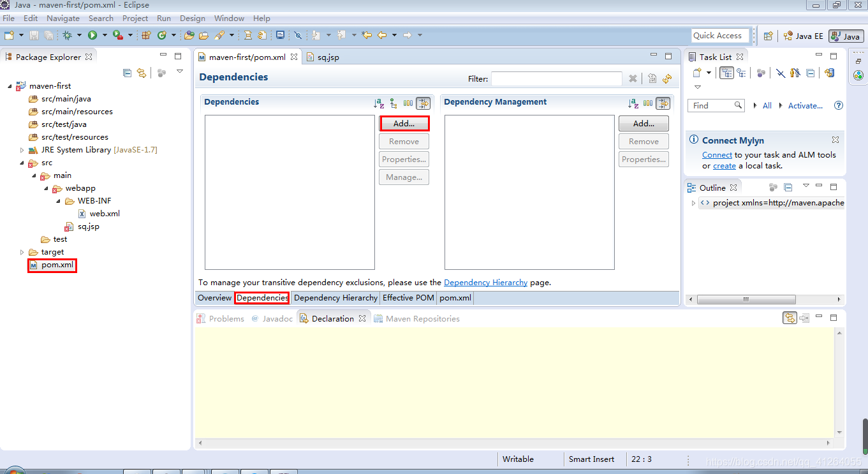Toggle the Filter icon in Dependencies section
The image size is (868, 474).
[x=423, y=103]
